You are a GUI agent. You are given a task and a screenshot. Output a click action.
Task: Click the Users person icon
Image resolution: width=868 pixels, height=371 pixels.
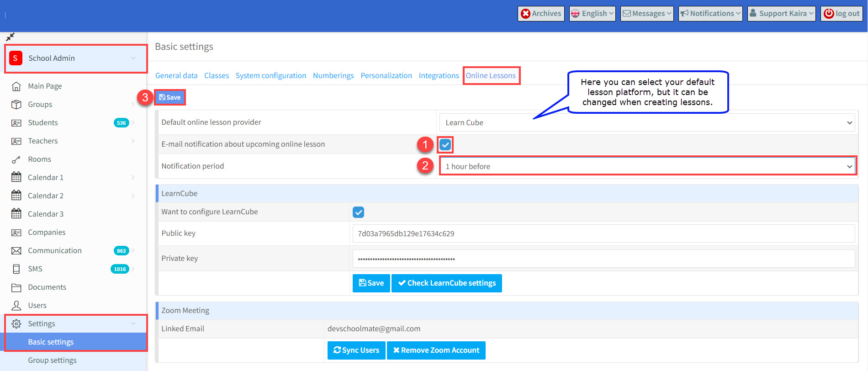(x=16, y=305)
